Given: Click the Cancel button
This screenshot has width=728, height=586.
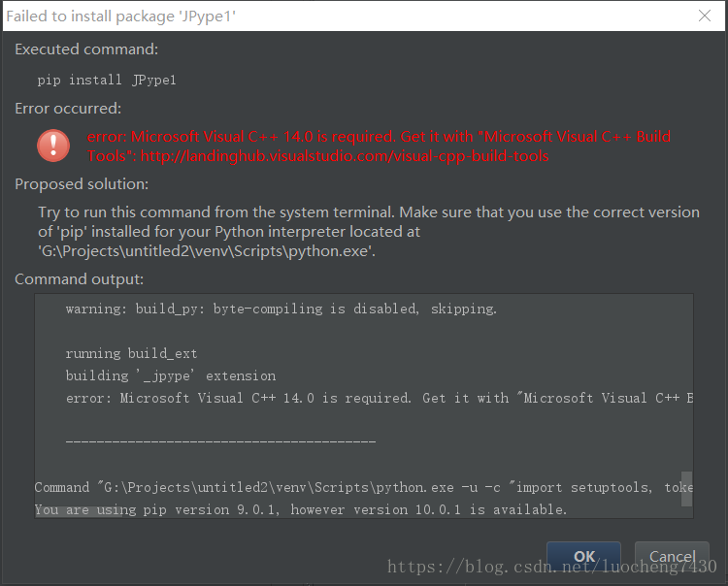Looking at the screenshot, I should click(x=672, y=556).
